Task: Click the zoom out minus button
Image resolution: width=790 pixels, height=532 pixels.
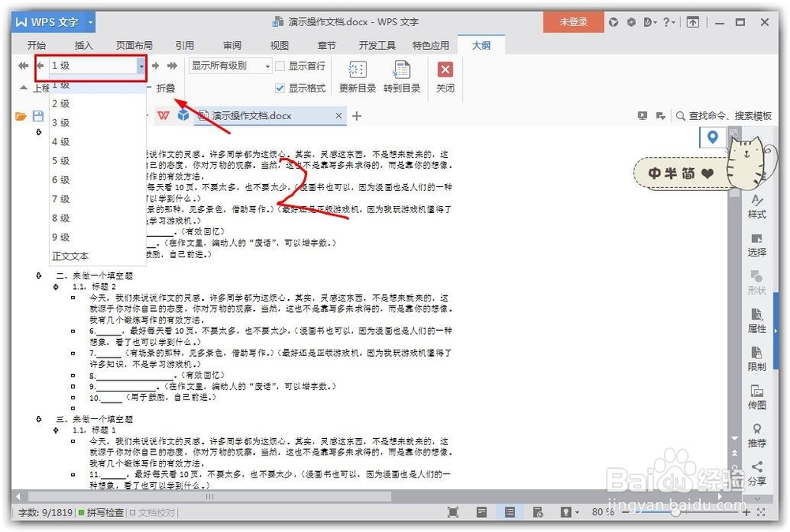Action: (x=626, y=512)
